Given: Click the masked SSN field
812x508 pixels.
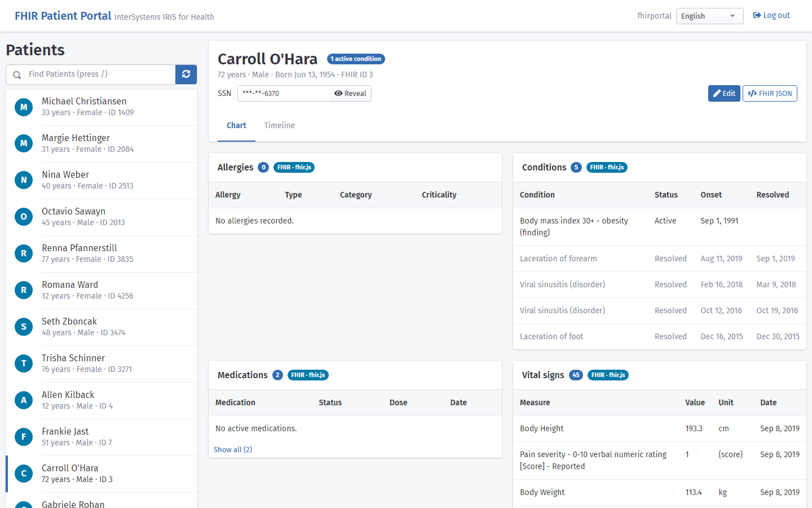Looking at the screenshot, I should pos(284,94).
